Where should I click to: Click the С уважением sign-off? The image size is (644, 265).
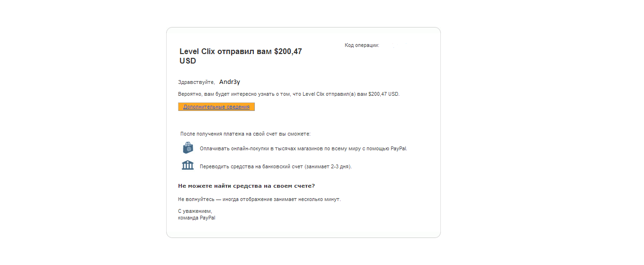(195, 211)
